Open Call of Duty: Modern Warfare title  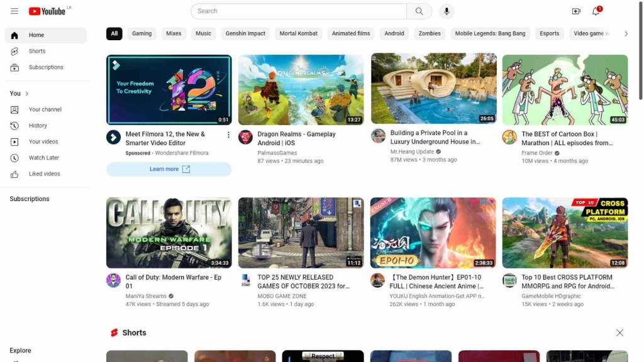click(174, 282)
